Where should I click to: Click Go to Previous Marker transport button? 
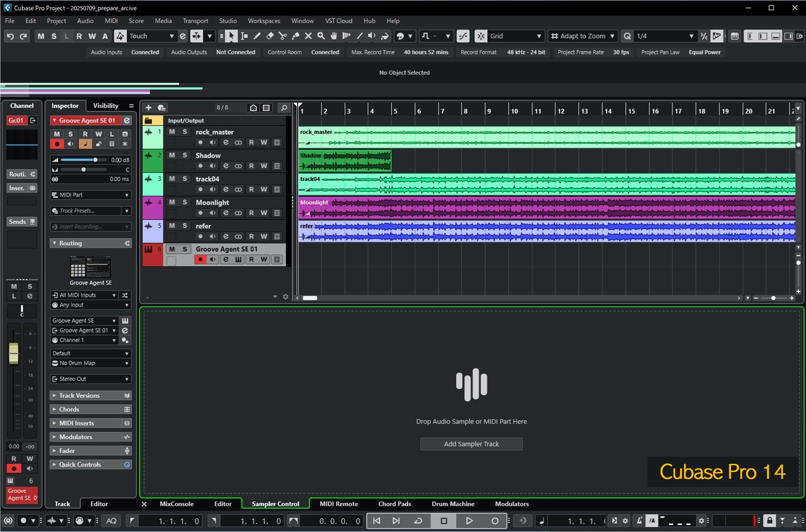pyautogui.click(x=376, y=521)
